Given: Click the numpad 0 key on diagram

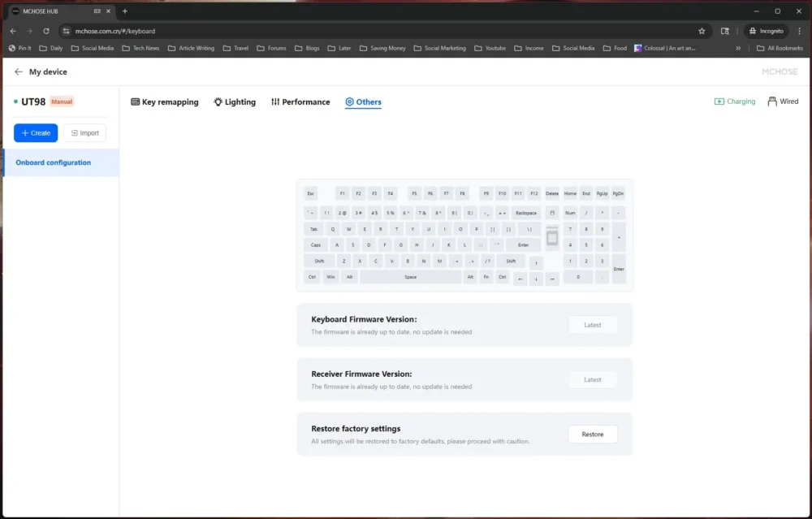Looking at the screenshot, I should pos(578,277).
